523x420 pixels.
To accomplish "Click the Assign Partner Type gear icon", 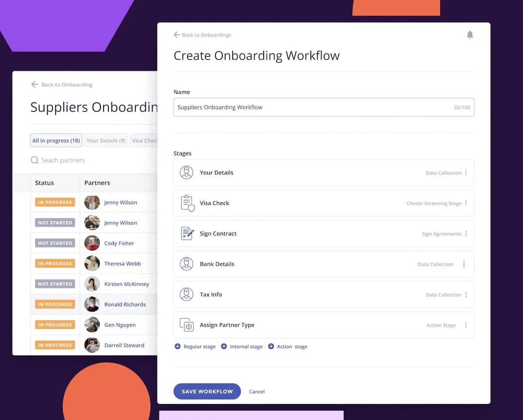I will coord(187,325).
